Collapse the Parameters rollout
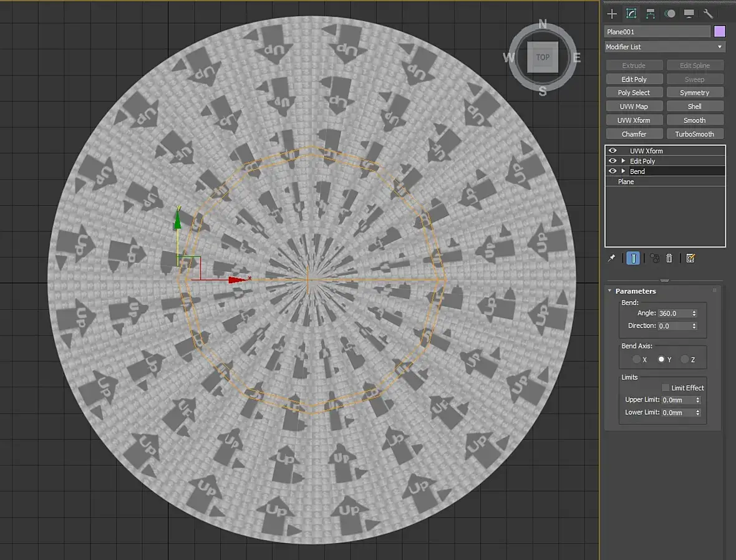 tap(610, 291)
